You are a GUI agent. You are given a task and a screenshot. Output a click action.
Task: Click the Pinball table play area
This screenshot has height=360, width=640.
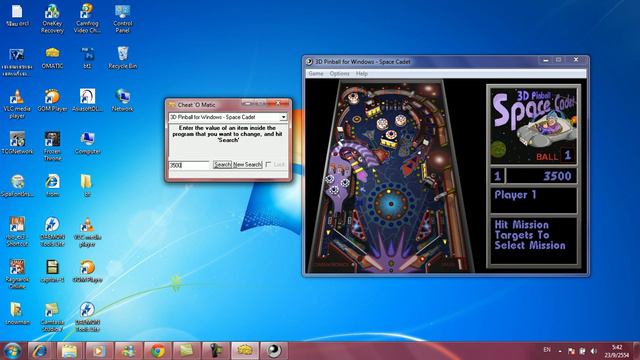[x=391, y=176]
